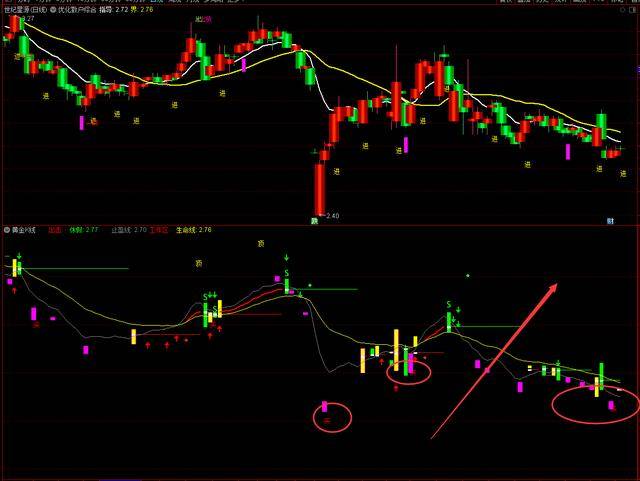Click the 世纪星源(日线) stock title
This screenshot has height=481, width=640.
26,9
